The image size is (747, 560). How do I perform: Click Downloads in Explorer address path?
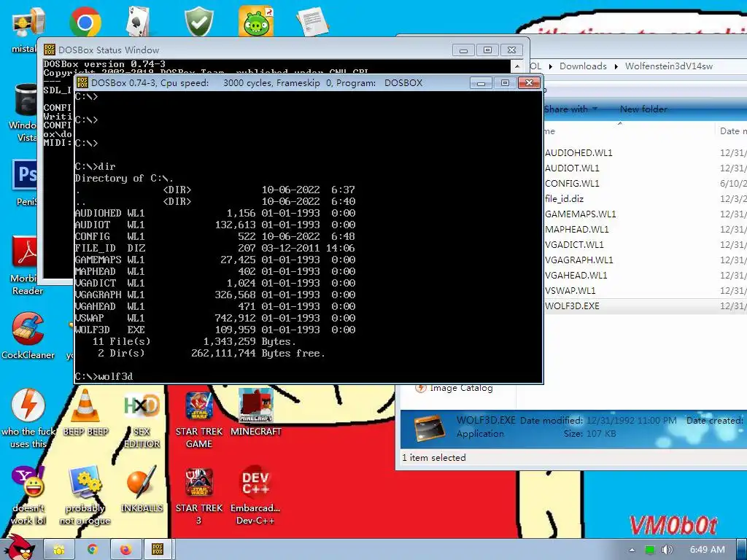pyautogui.click(x=583, y=66)
